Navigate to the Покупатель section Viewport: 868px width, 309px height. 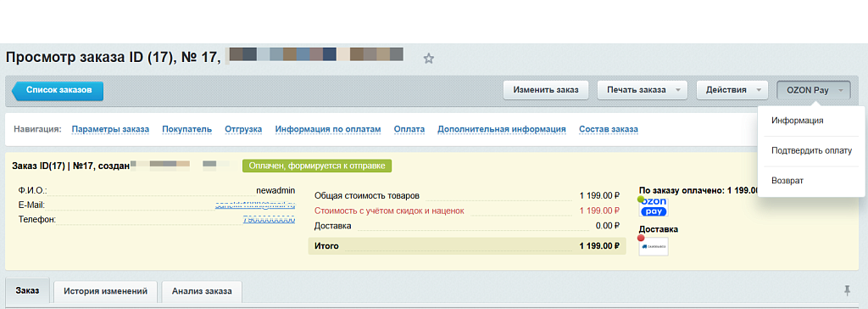point(187,129)
